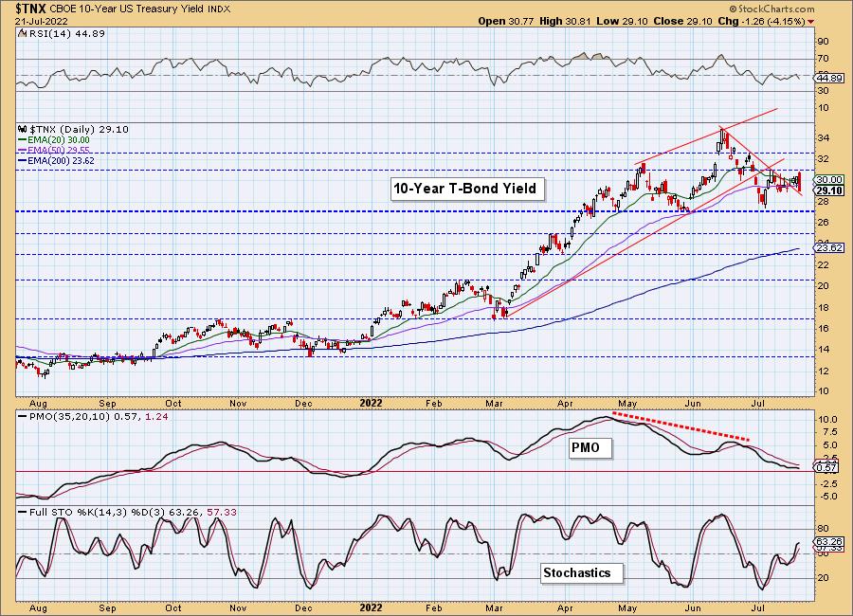The height and width of the screenshot is (616, 853).
Task: Click the 10-Year T-Bond Yield annotation box
Action: 465,189
